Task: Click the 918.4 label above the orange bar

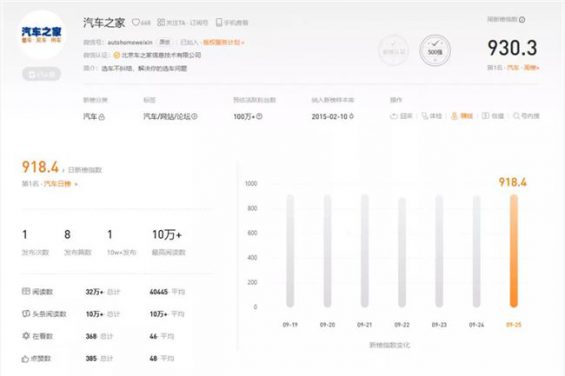Action: [512, 182]
